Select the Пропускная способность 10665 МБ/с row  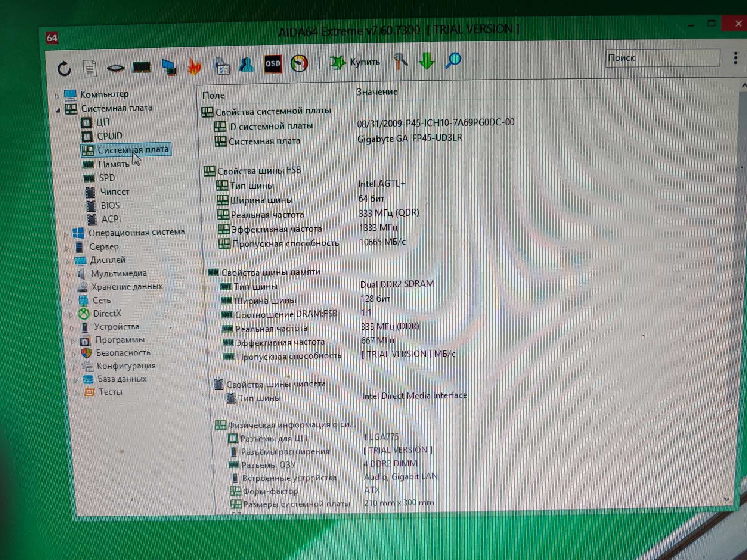[312, 243]
